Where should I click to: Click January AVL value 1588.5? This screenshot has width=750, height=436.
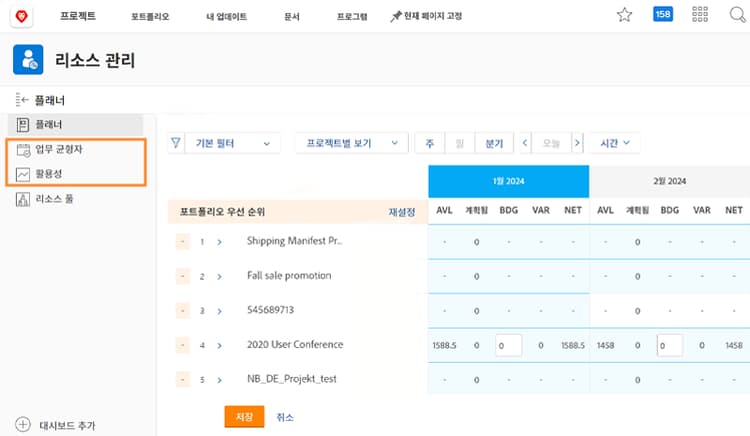coord(444,345)
